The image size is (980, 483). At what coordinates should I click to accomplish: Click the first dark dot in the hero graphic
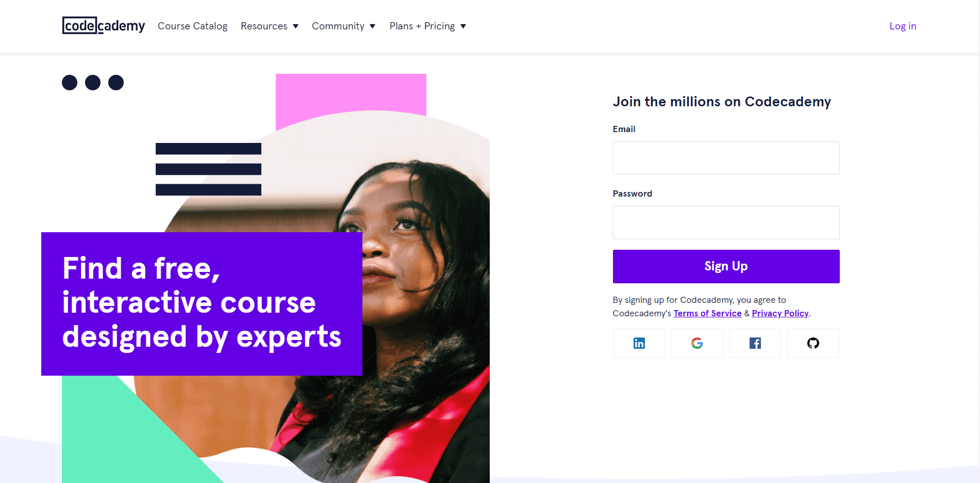click(70, 83)
